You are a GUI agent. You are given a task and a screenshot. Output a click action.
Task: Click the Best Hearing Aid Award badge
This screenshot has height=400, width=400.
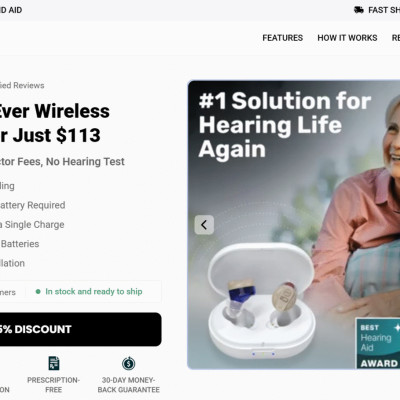(x=378, y=343)
